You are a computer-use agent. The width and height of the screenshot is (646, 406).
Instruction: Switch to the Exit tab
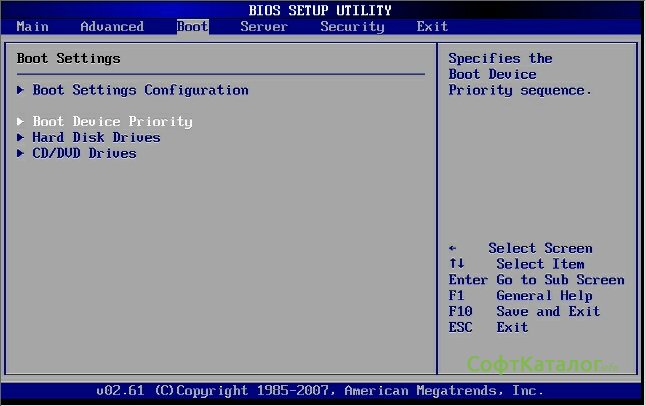(x=432, y=27)
